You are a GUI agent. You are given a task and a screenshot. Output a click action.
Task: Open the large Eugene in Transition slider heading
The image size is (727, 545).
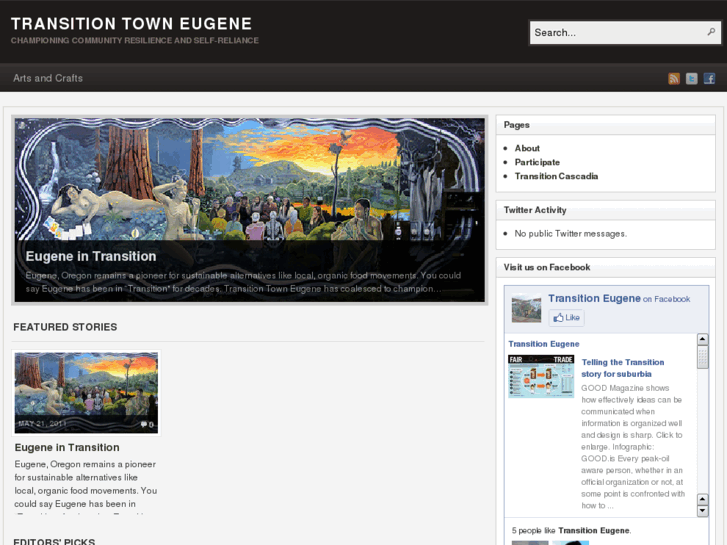91,256
